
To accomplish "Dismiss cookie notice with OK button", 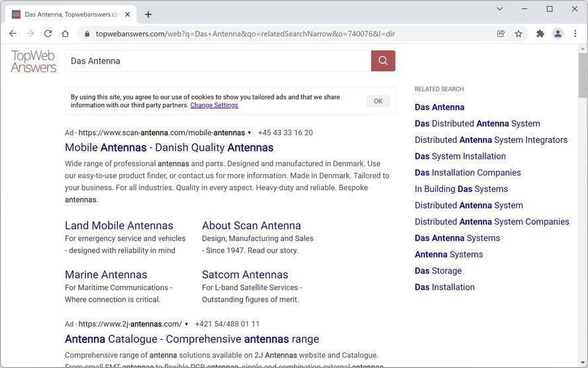I will click(x=378, y=101).
